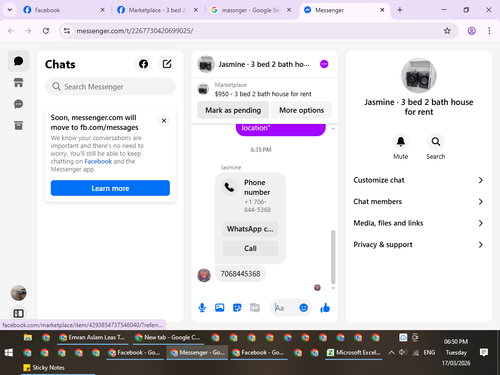Open the Archive sidebar icon
Image resolution: width=500 pixels, height=375 pixels.
[19, 125]
